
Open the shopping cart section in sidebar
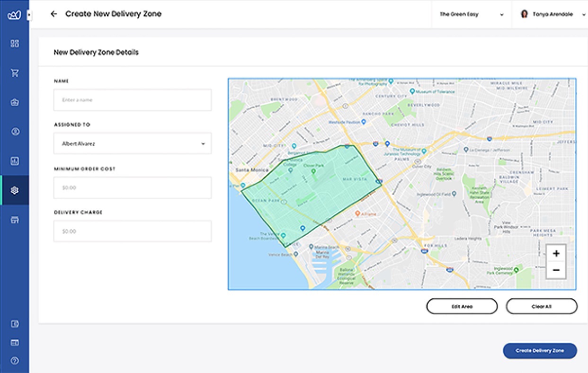coord(15,73)
